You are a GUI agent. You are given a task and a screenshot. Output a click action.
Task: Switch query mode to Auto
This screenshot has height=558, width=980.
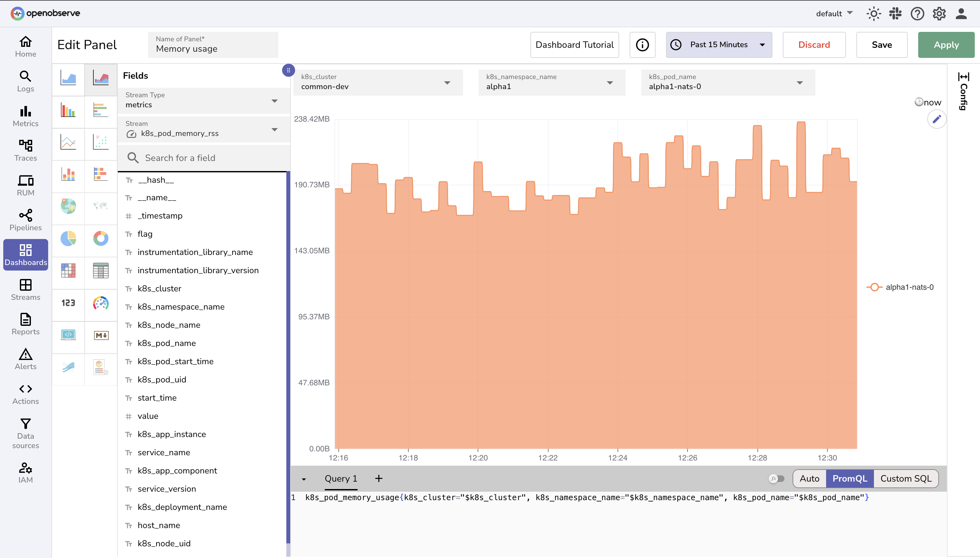(x=809, y=478)
